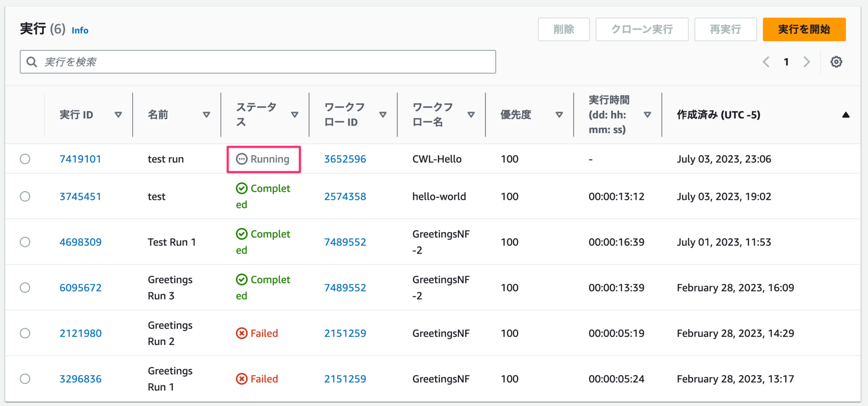Click the Failed status icon for run 3296836
The width and height of the screenshot is (868, 406).
click(242, 379)
